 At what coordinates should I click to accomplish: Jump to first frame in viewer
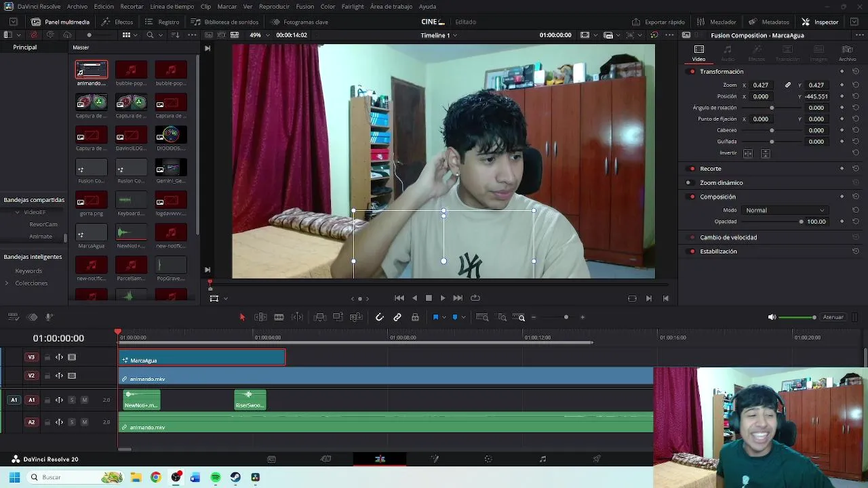(399, 298)
